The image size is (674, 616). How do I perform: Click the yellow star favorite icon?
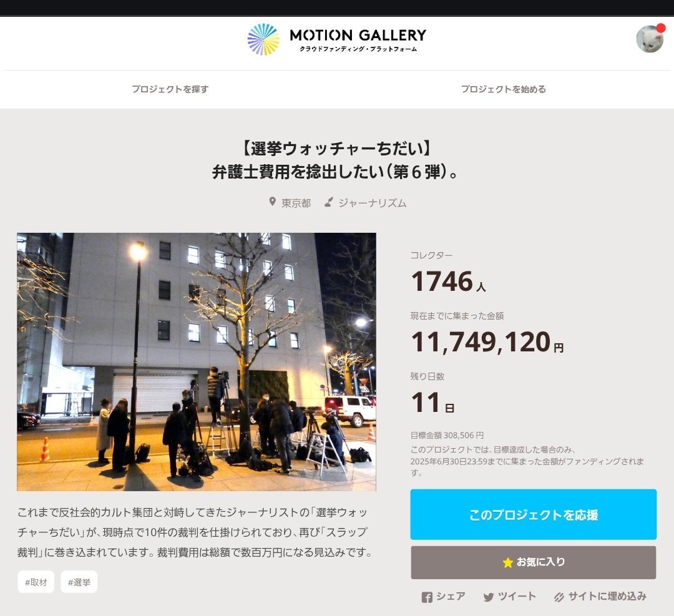point(507,562)
